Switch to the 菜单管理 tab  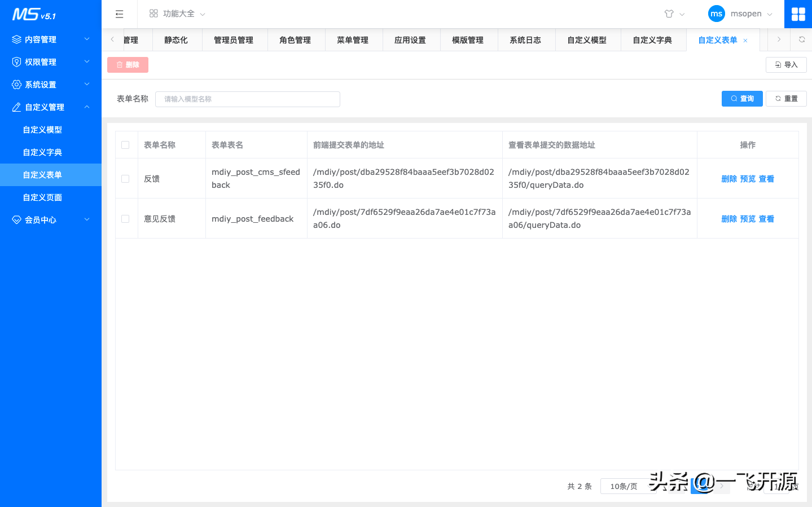(x=353, y=39)
